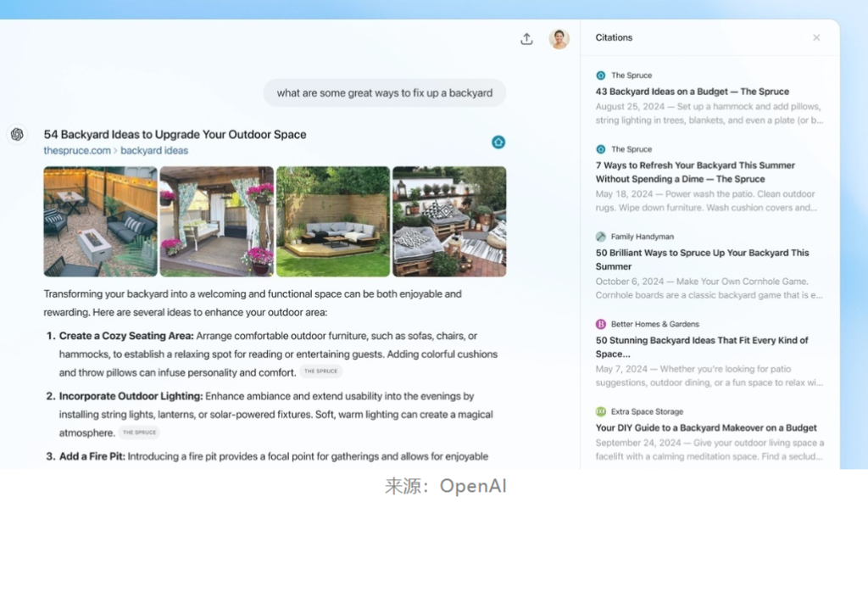Screen dimensions: 868x603
Task: Open the user profile avatar
Action: pos(559,39)
